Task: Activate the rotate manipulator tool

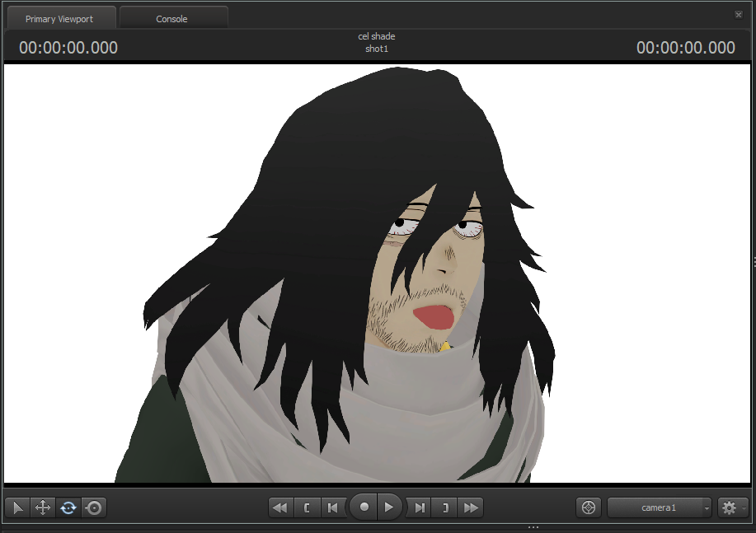Action: (x=68, y=507)
